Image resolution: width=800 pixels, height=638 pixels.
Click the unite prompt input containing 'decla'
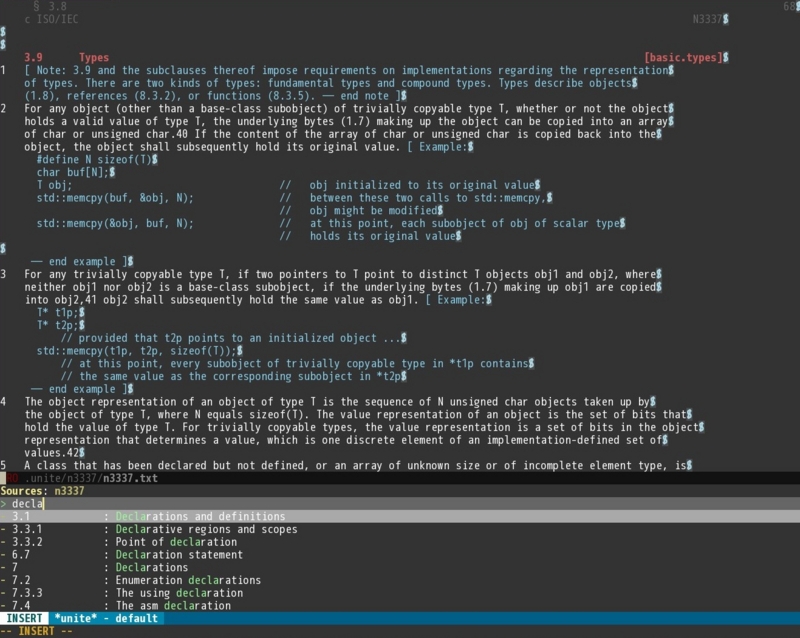400,503
